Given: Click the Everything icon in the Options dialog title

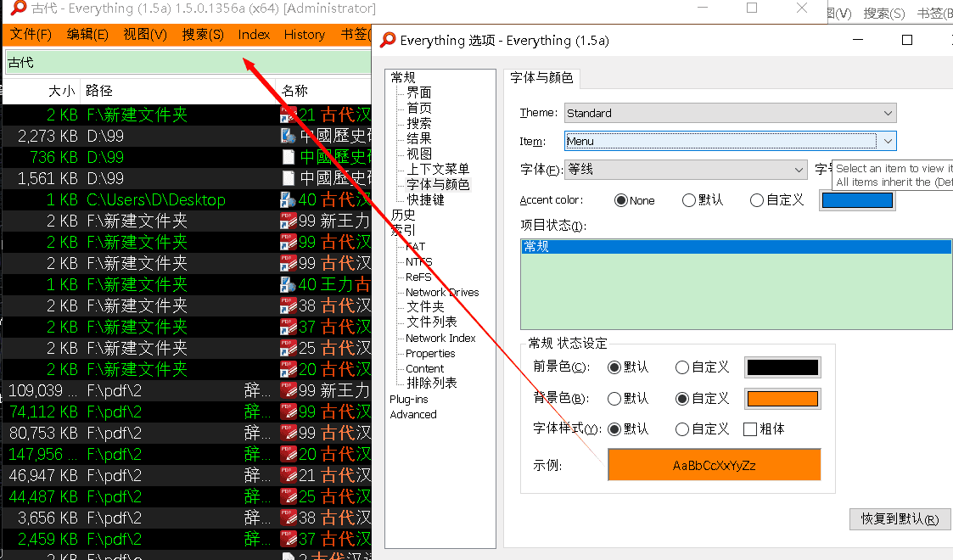Looking at the screenshot, I should point(388,40).
